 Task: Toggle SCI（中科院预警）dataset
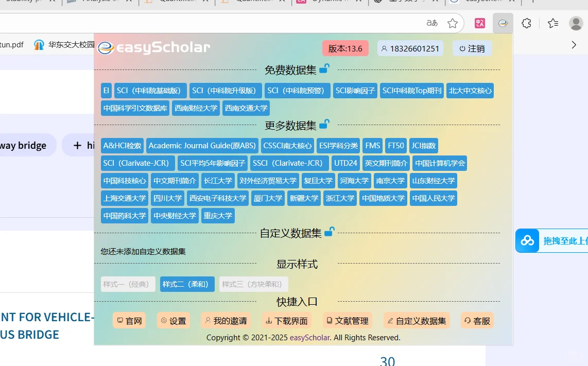pyautogui.click(x=298, y=91)
